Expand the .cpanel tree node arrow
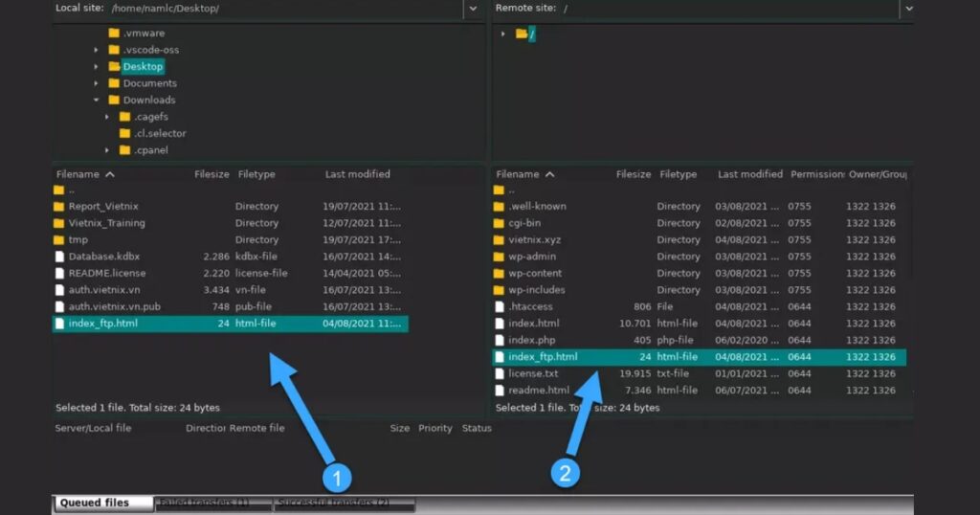 [x=106, y=150]
